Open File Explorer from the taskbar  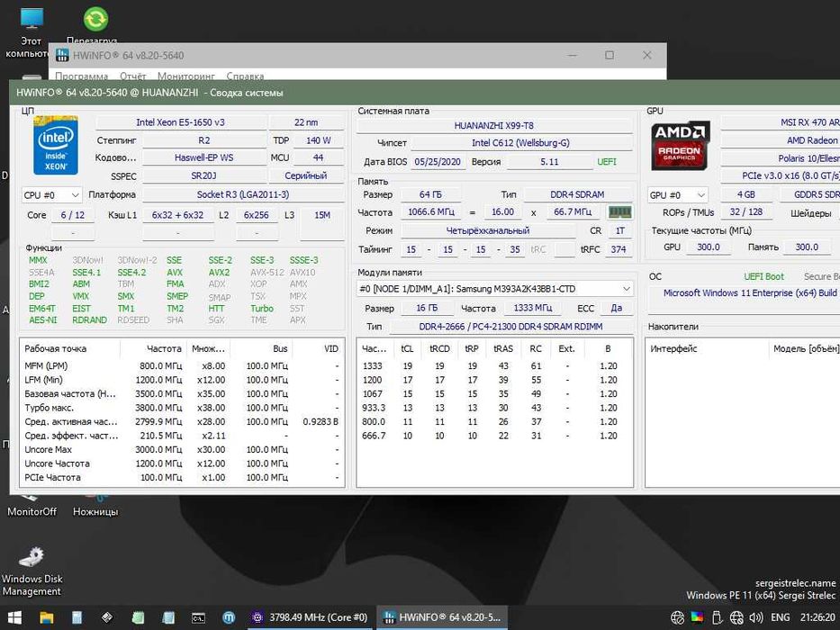point(47,617)
